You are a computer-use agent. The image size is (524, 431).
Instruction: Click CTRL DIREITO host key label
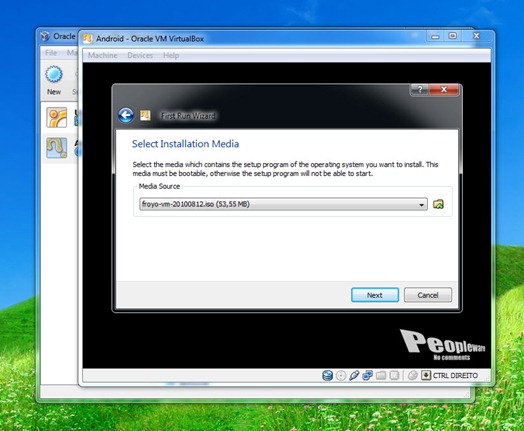click(x=455, y=376)
